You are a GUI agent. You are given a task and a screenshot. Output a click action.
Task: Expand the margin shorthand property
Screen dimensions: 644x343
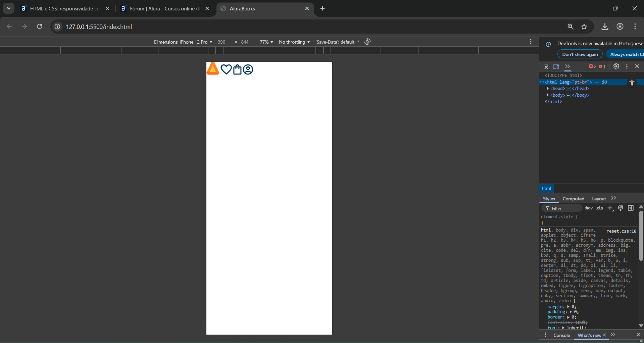(568, 307)
